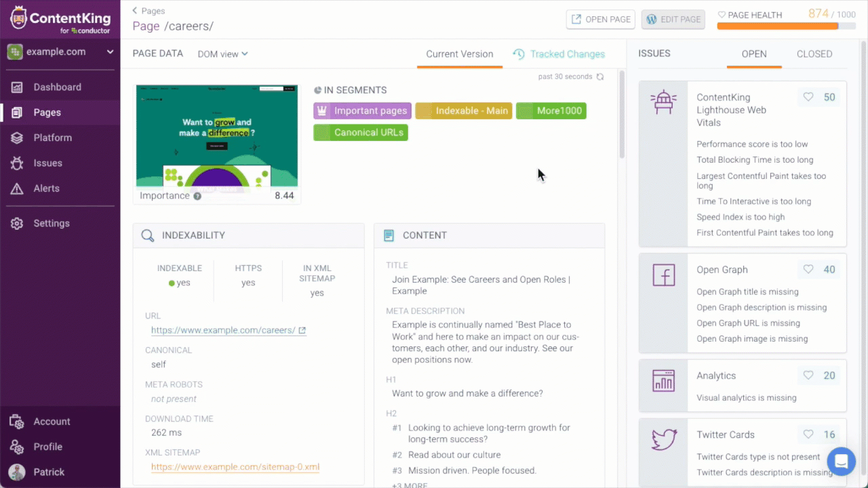Show the CLOSED issues tab

pos(814,54)
